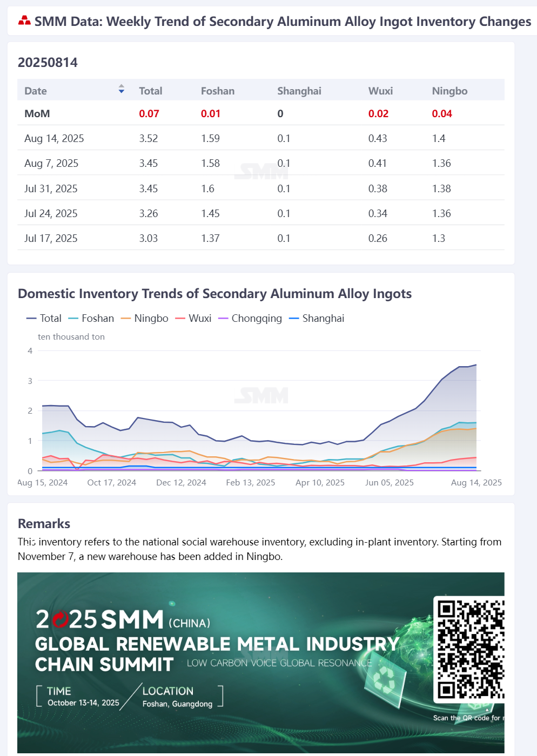This screenshot has width=537, height=756.
Task: Click the Total line peak at Aug 14, 2025
Action: (x=476, y=365)
